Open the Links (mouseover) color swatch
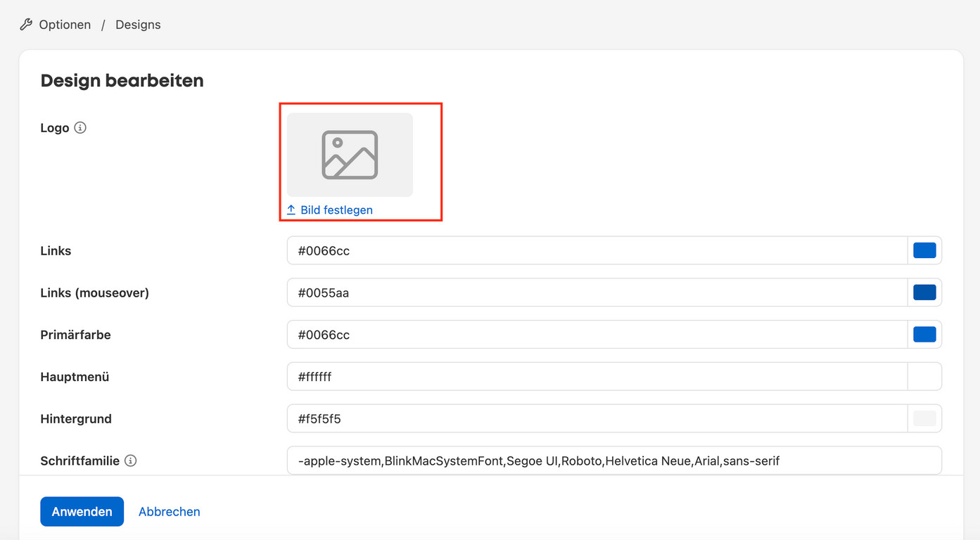Image resolution: width=980 pixels, height=540 pixels. [924, 292]
